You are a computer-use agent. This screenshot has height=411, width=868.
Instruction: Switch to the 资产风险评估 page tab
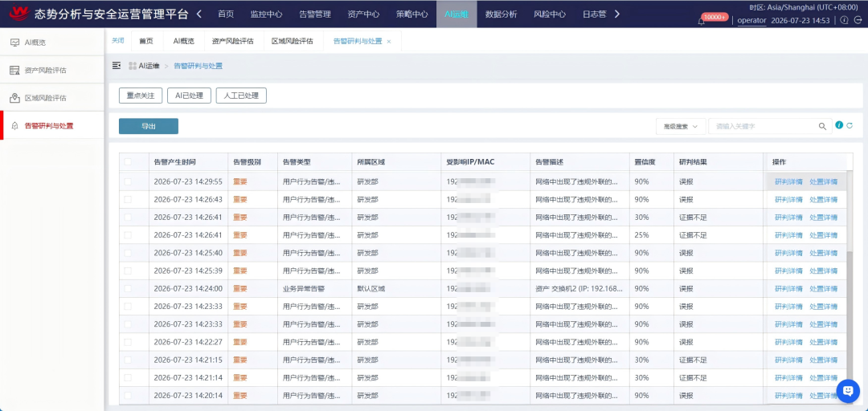[x=232, y=41]
